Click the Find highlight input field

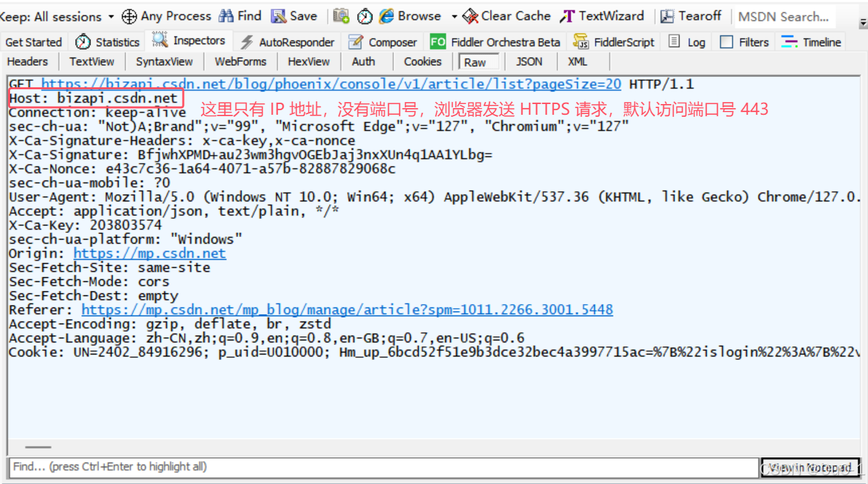pyautogui.click(x=383, y=467)
